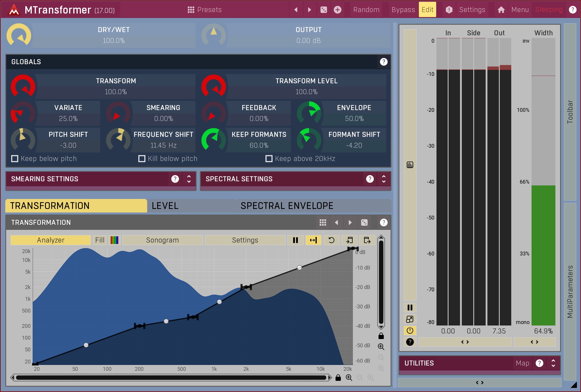
Task: Enable Keep below pitch checkbox
Action: pos(15,159)
